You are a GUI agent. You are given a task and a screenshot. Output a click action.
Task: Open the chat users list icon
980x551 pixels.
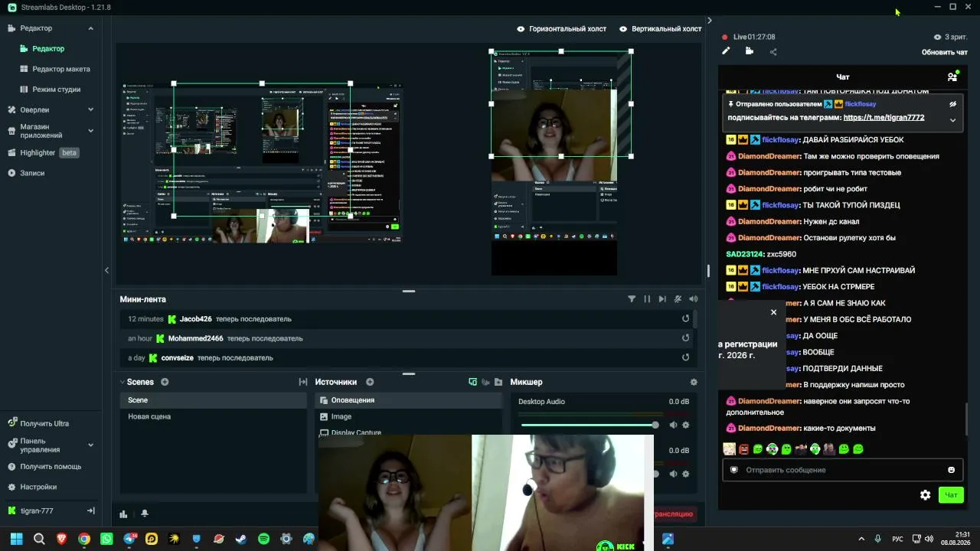(952, 77)
